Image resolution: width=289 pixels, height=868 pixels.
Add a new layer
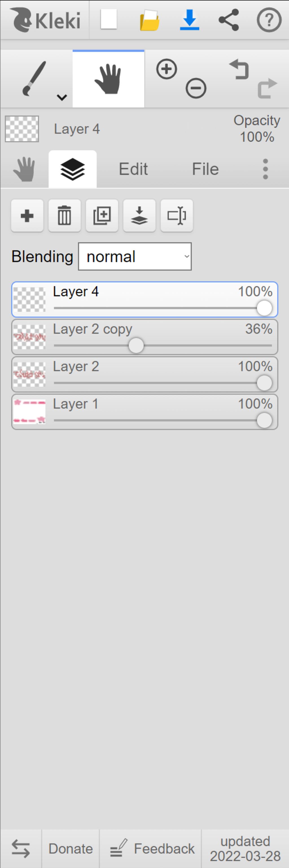[x=27, y=216]
